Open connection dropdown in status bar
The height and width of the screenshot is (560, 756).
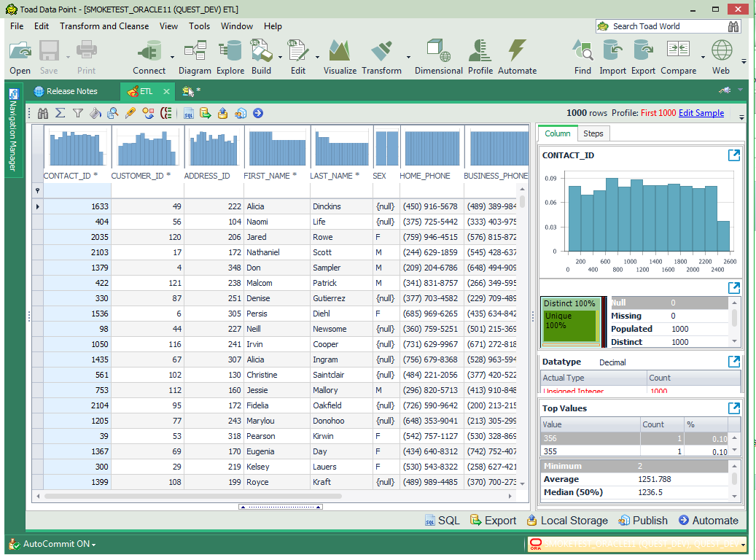tap(743, 545)
